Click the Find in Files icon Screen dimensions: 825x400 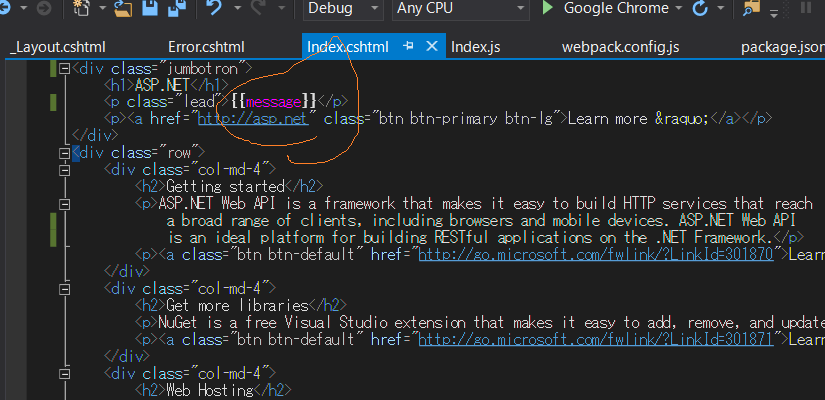(x=752, y=8)
